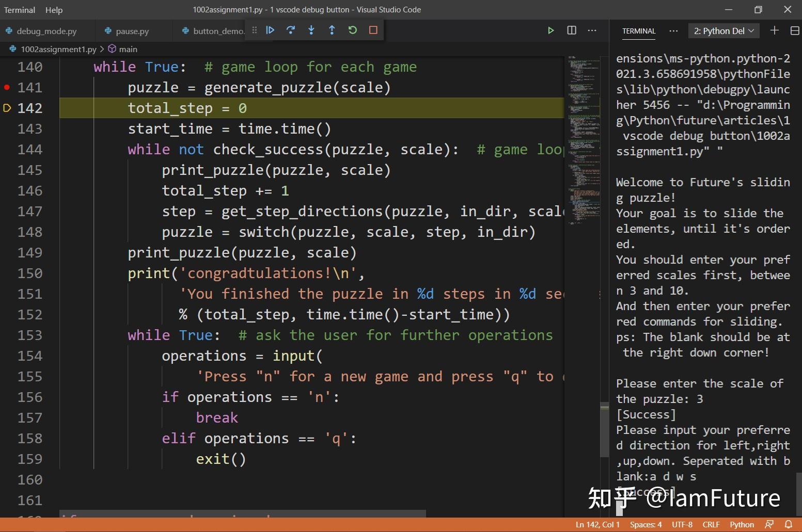Toggle the breakpoint on line 141
Viewport: 802px width, 532px height.
7,87
